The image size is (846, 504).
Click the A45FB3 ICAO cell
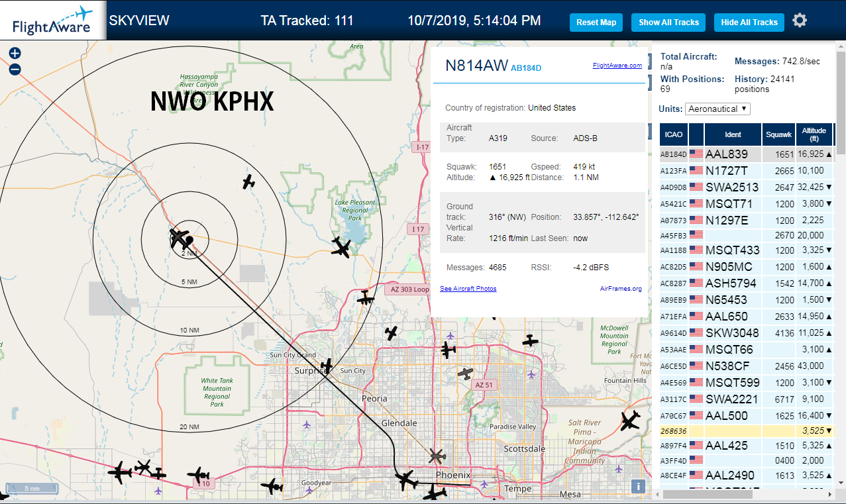[672, 235]
